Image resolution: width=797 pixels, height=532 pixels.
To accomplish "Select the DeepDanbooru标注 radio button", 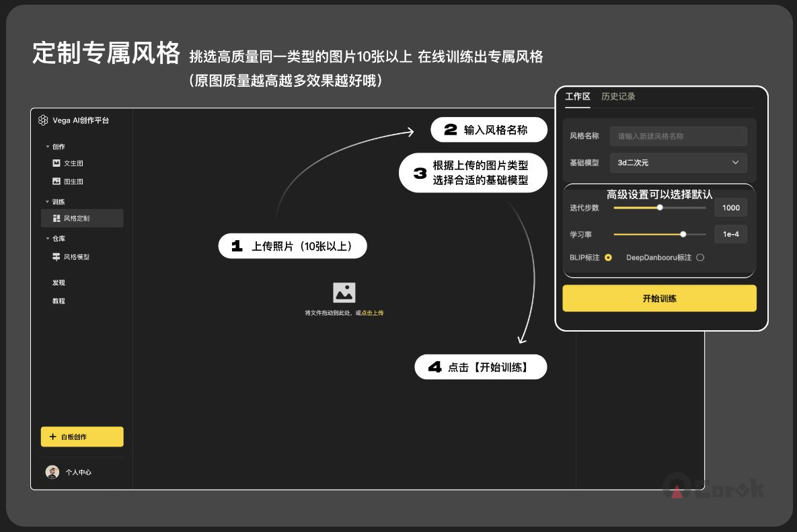I will click(700, 258).
